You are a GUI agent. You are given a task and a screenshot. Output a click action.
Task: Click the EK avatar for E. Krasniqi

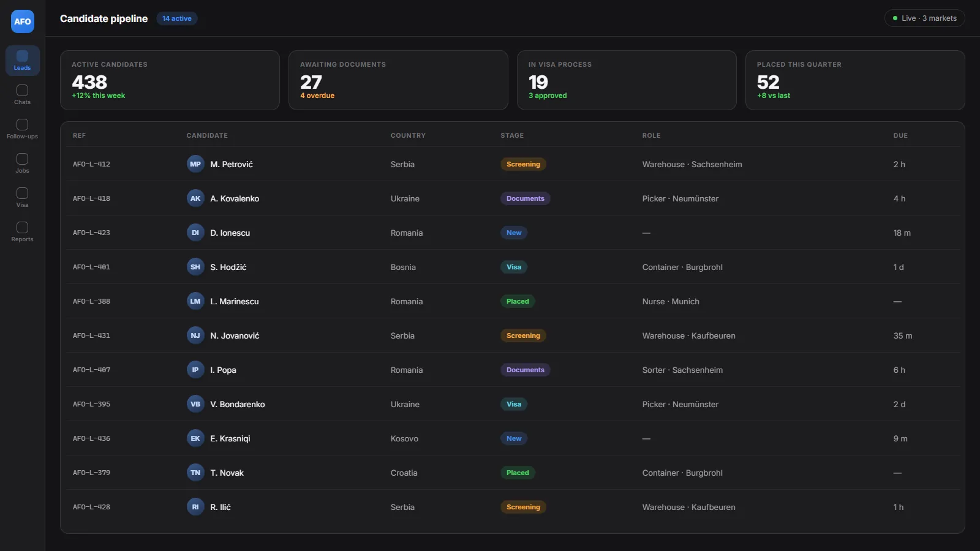195,438
